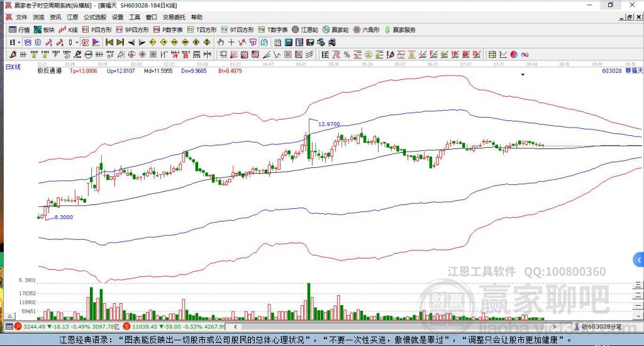Screen dimensions: 644x346
Task: Open the 江恩轮 Gann wheel
Action: [x=305, y=30]
